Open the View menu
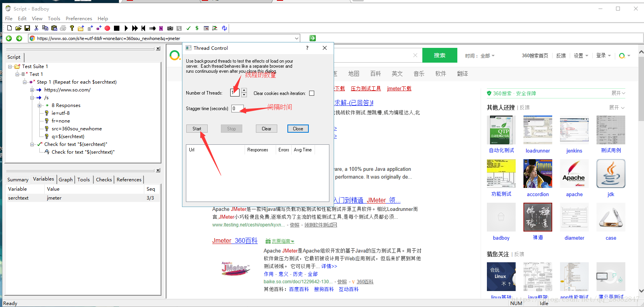Viewport: 644px width, 307px height. click(x=37, y=18)
